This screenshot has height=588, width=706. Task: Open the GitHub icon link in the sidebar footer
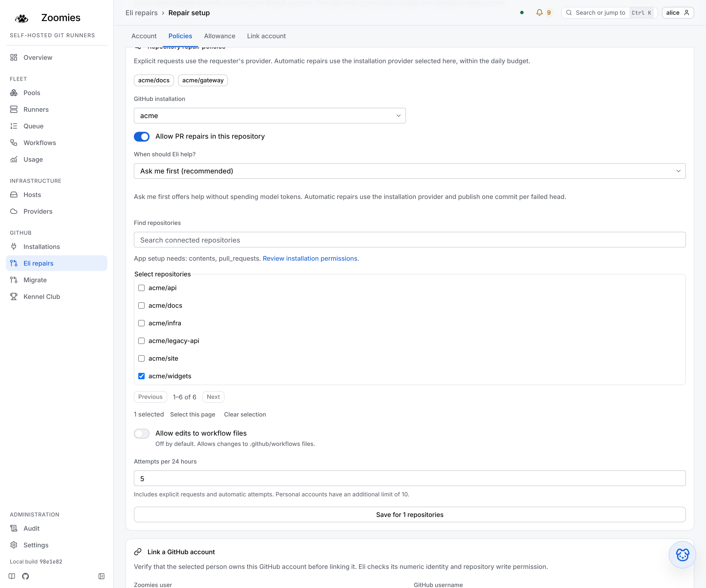coord(25,576)
